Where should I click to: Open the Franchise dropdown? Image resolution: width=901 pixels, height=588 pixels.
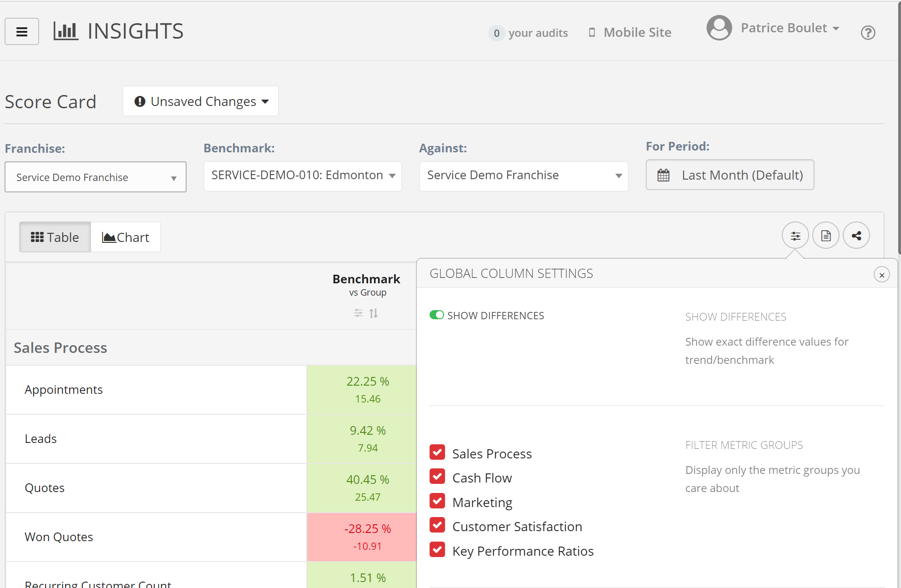pyautogui.click(x=96, y=177)
